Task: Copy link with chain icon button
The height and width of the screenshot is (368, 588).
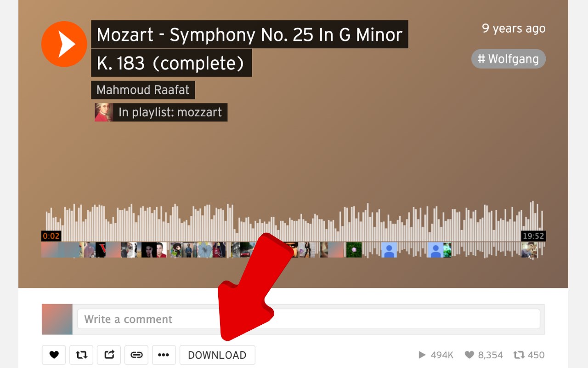Action: click(136, 355)
